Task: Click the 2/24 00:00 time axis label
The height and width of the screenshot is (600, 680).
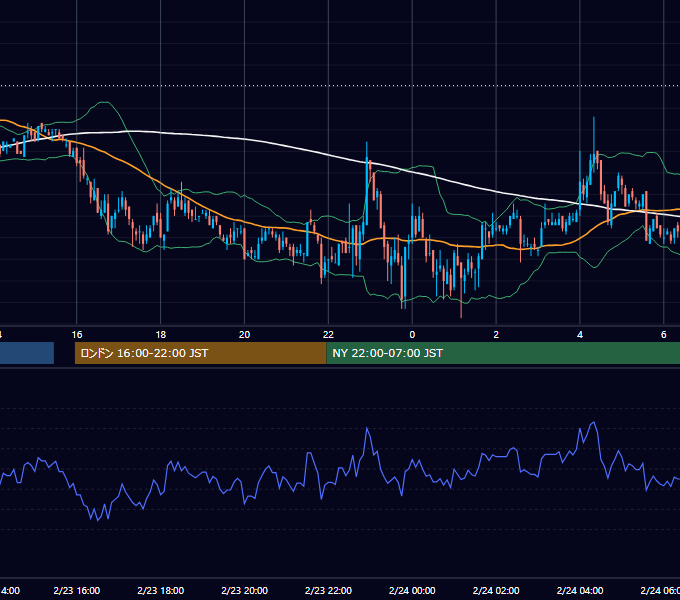Action: 412,590
